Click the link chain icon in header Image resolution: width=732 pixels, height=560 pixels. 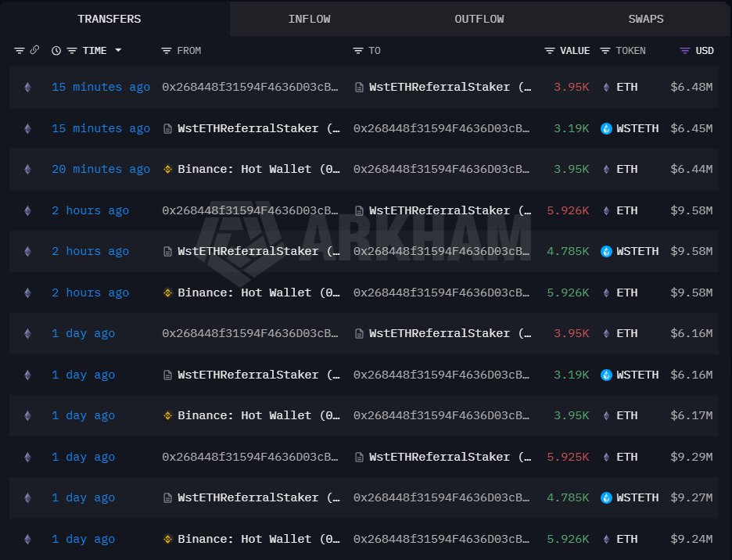click(34, 50)
